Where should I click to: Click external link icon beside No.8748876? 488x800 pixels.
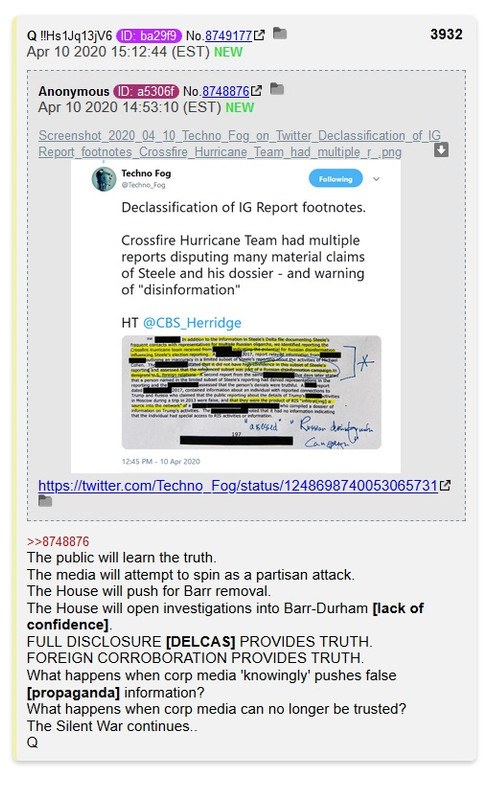(256, 91)
